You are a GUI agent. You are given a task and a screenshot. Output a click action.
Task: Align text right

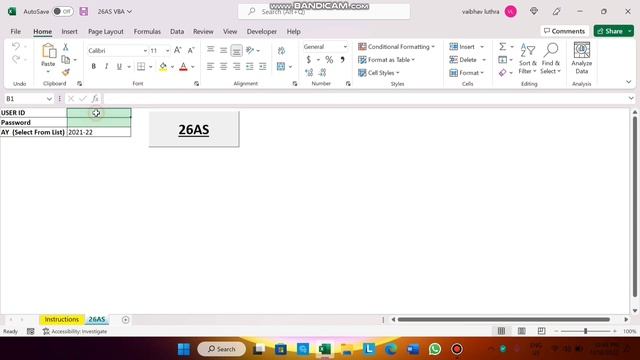pyautogui.click(x=236, y=66)
